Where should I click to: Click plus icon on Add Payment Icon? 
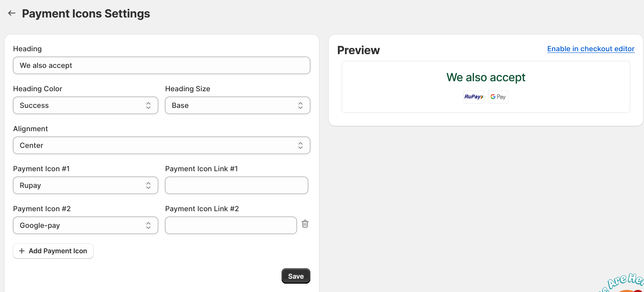click(22, 251)
